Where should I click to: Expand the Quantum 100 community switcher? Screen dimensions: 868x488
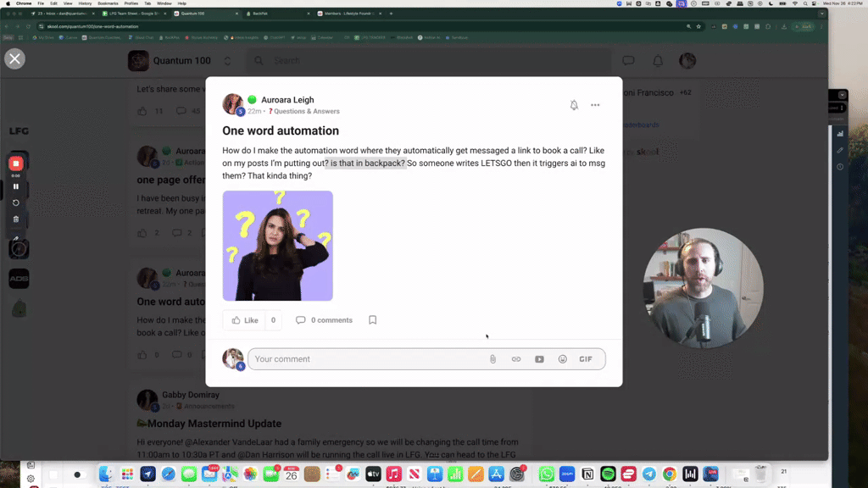(227, 61)
